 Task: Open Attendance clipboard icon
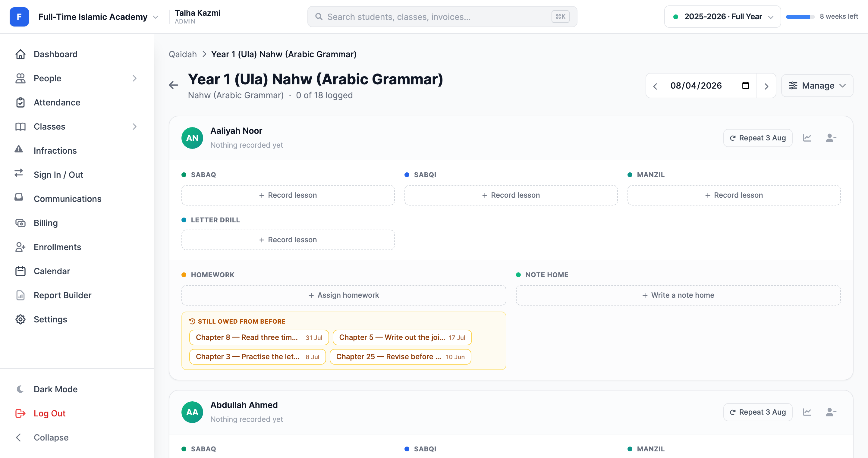[x=20, y=102]
